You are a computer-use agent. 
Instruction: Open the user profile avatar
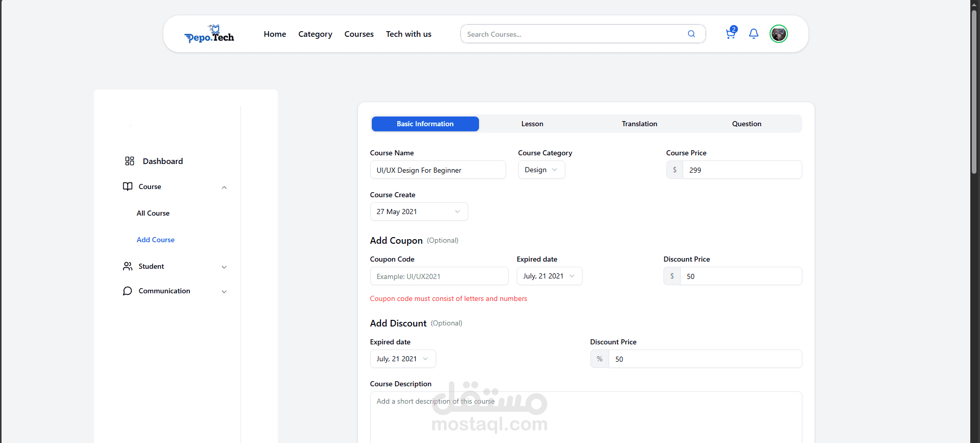coord(779,34)
